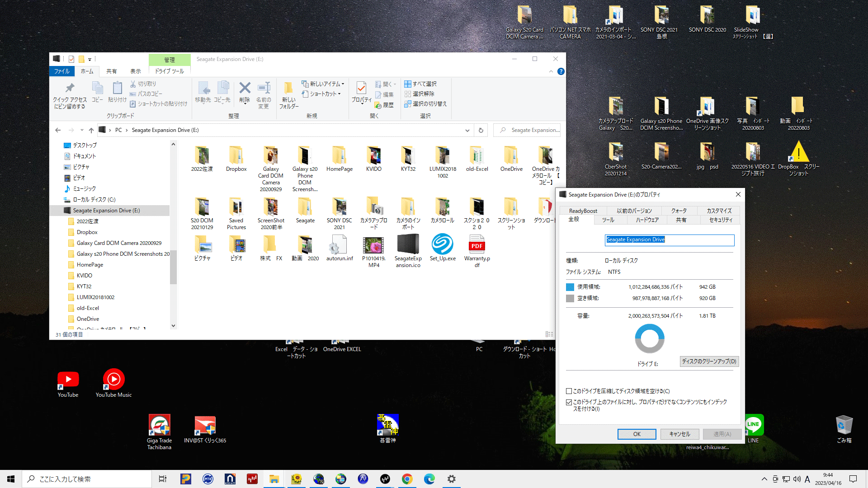Click the taskbar search box
Screen dimensions: 868x488
click(x=87, y=479)
